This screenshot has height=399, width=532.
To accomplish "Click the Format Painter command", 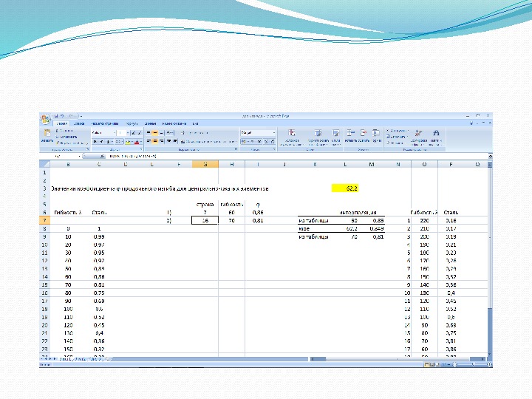I will pos(72,143).
